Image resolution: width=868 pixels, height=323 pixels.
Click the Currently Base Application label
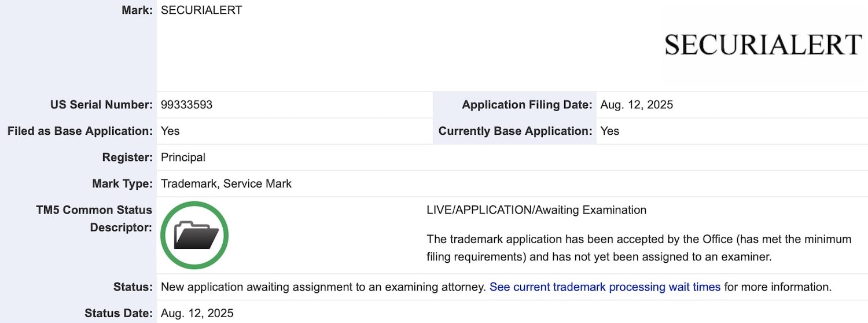click(x=515, y=131)
